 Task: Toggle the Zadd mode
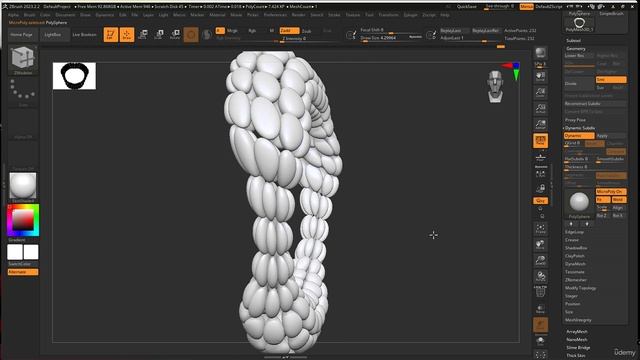coord(289,31)
